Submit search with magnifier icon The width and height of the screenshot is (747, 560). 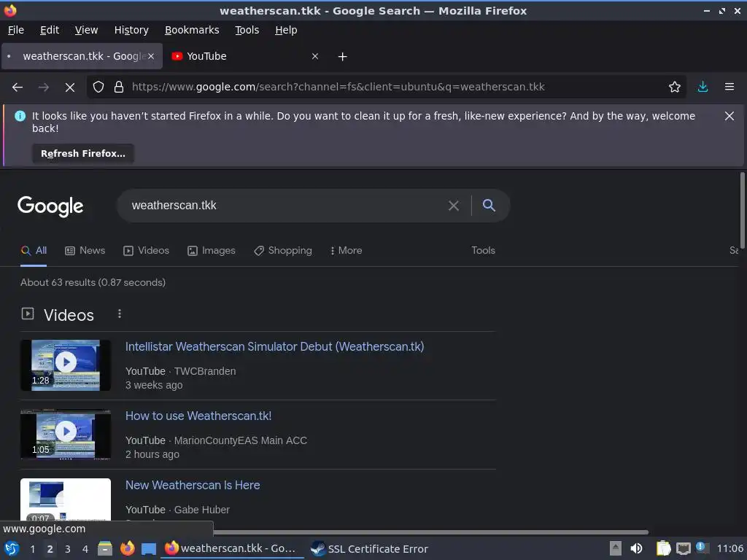(489, 205)
